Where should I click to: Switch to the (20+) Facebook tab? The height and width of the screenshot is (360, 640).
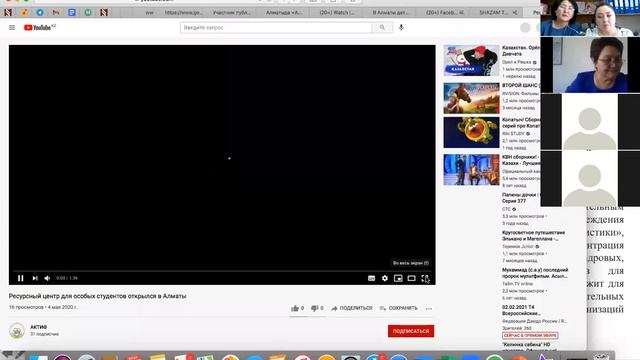click(444, 13)
